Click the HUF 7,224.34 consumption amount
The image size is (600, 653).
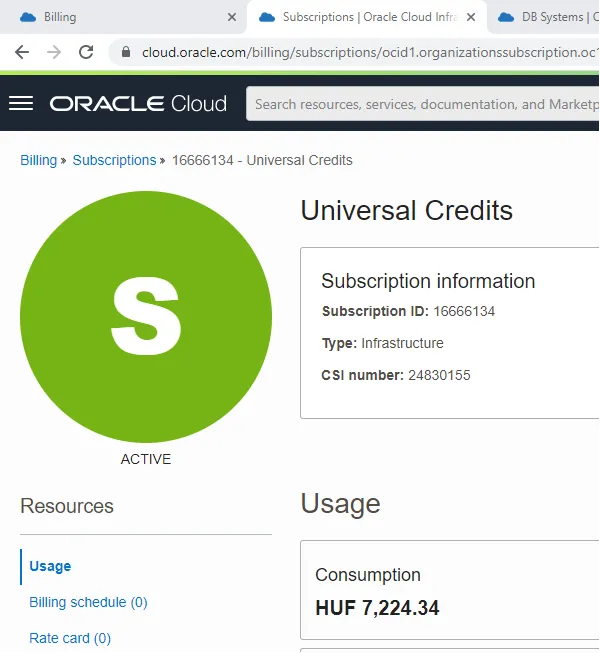pos(377,608)
